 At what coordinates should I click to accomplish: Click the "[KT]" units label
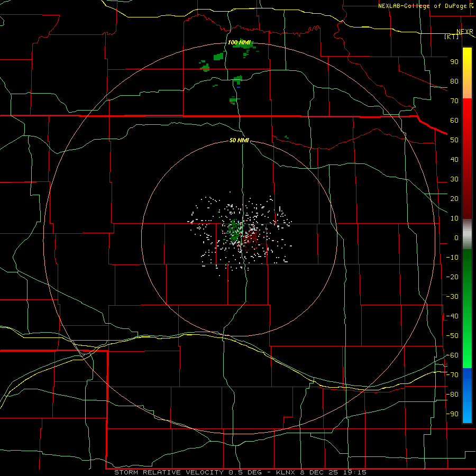[451, 36]
